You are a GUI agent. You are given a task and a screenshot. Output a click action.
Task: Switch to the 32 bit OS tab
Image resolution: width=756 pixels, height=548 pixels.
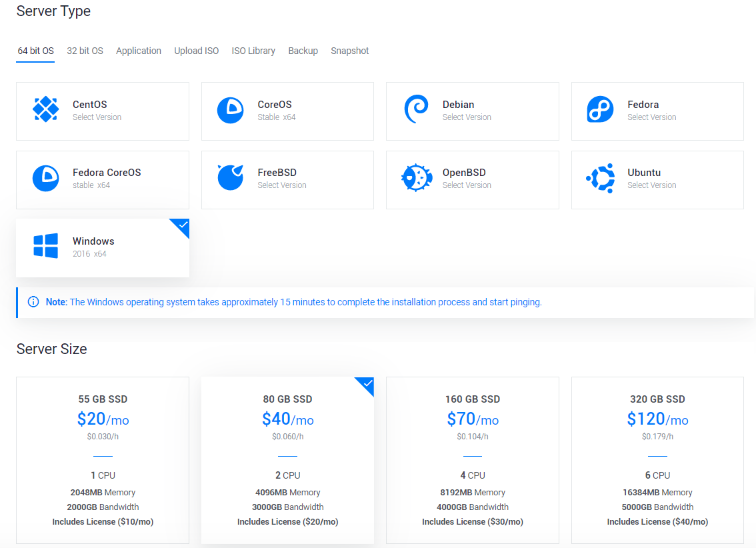click(85, 51)
